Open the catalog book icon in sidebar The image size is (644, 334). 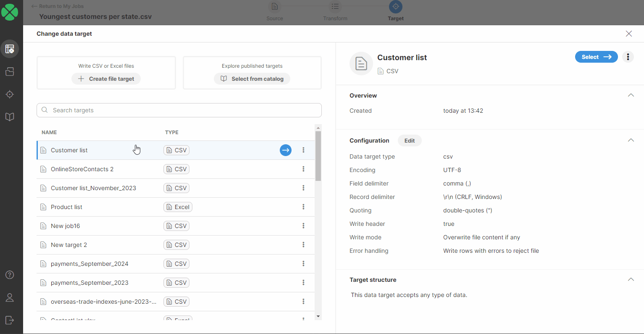[10, 117]
